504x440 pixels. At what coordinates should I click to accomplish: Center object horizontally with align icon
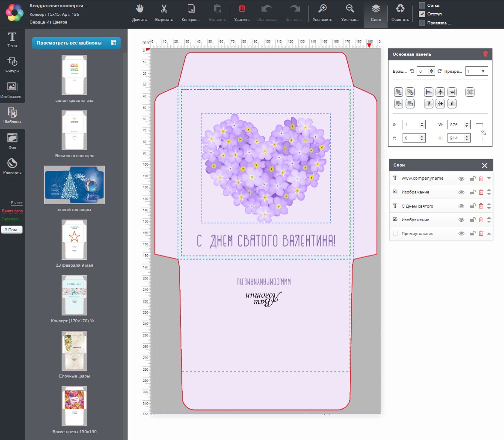point(440,92)
